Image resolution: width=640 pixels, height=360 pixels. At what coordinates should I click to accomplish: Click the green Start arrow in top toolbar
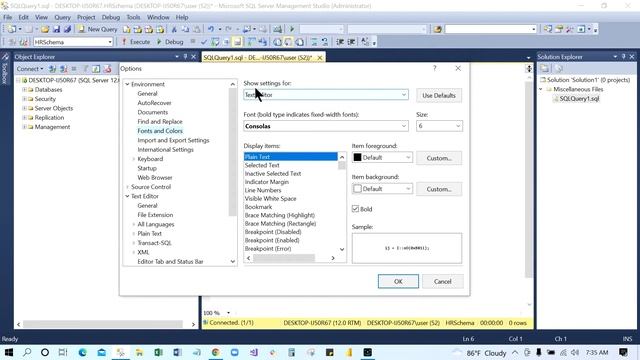292,29
